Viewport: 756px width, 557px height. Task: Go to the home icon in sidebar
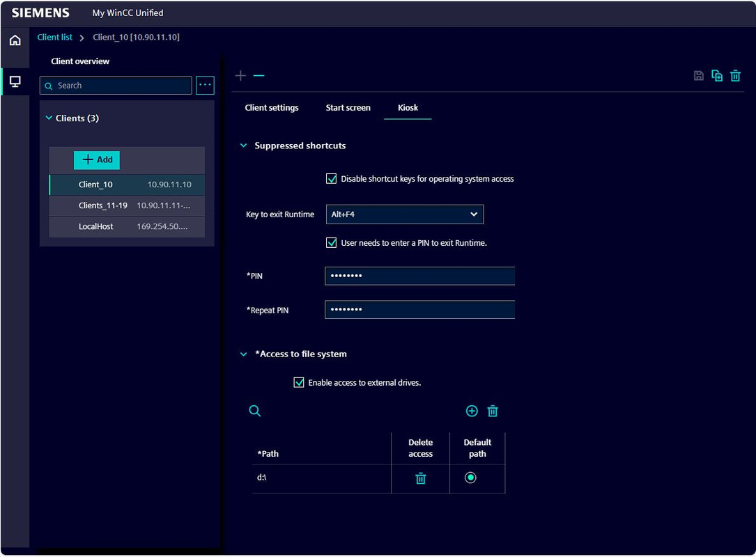pos(15,40)
